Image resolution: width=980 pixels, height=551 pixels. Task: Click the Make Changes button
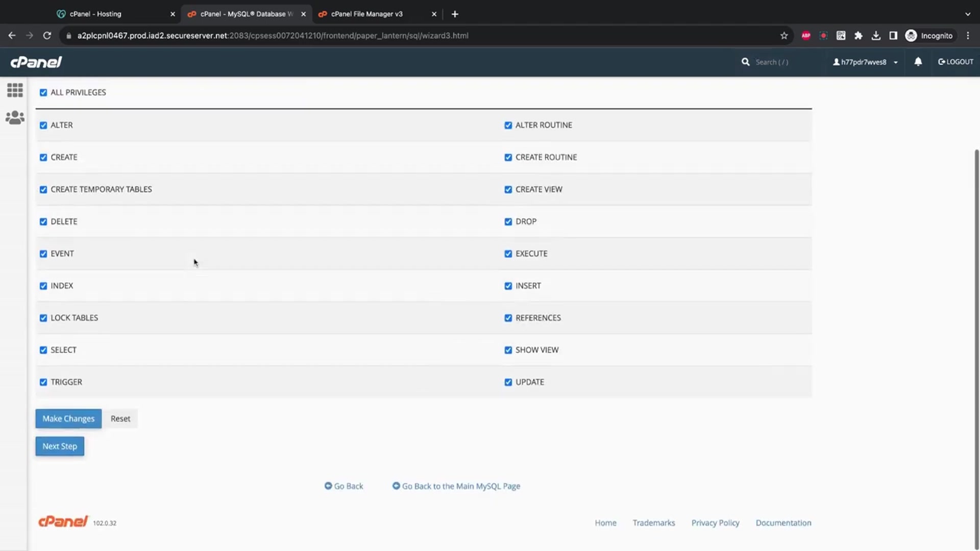point(68,419)
